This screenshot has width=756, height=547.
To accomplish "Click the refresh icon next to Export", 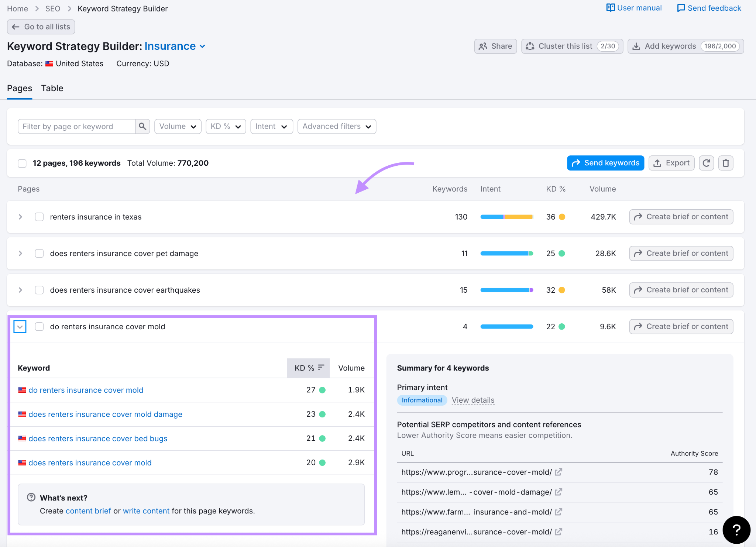I will pyautogui.click(x=706, y=163).
